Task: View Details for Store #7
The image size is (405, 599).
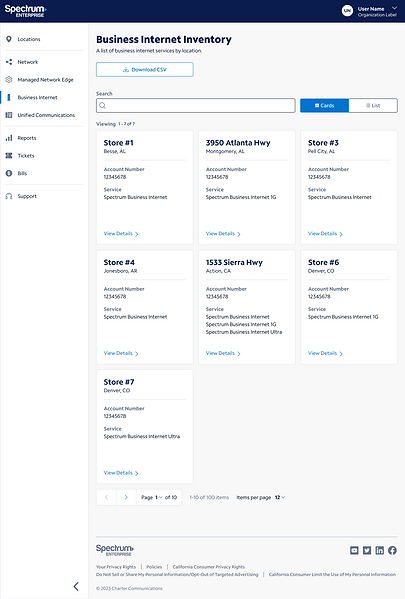Action: [121, 473]
